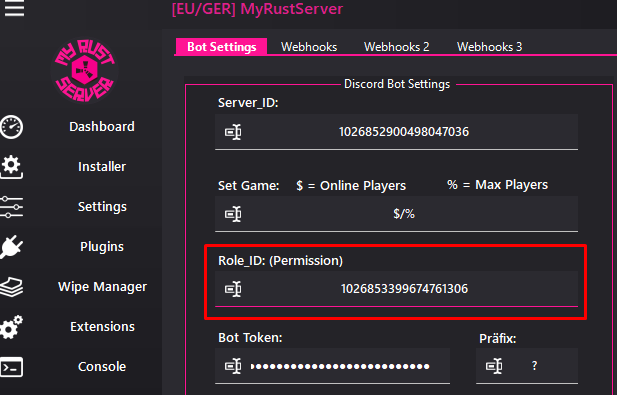Image resolution: width=617 pixels, height=395 pixels.
Task: Click the Präfix field showing ?
Action: (x=527, y=366)
